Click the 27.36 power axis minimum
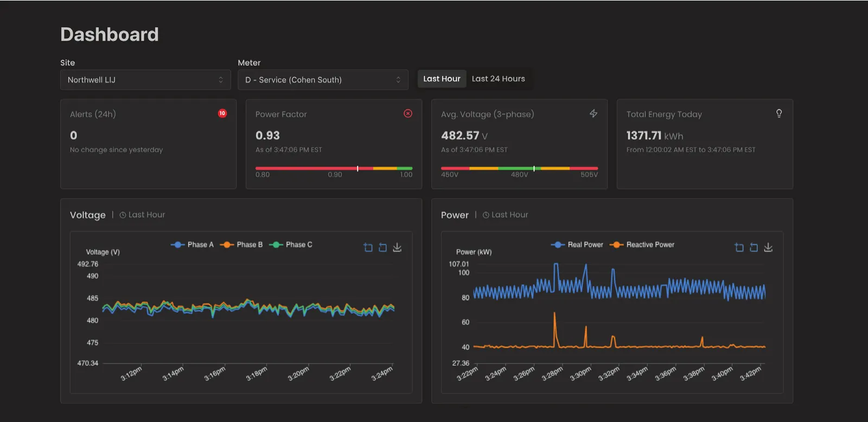868x422 pixels. coord(461,363)
